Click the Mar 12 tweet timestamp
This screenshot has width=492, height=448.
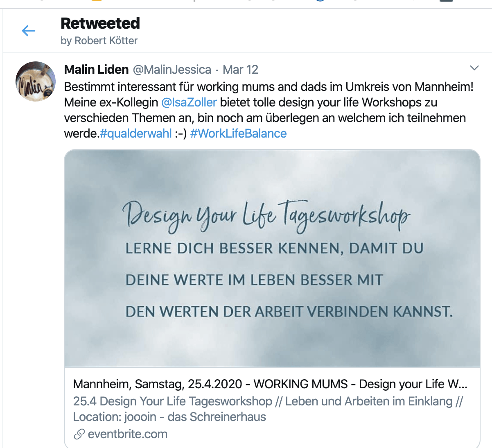click(x=240, y=70)
